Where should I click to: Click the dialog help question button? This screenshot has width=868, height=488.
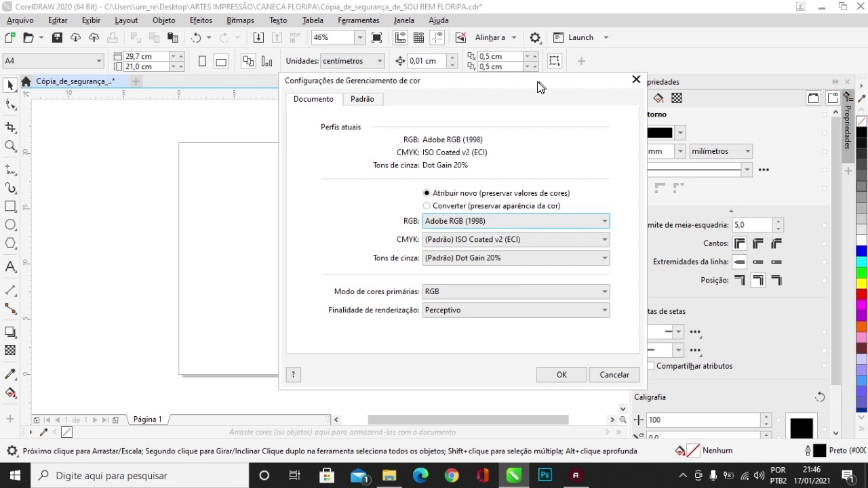point(293,375)
